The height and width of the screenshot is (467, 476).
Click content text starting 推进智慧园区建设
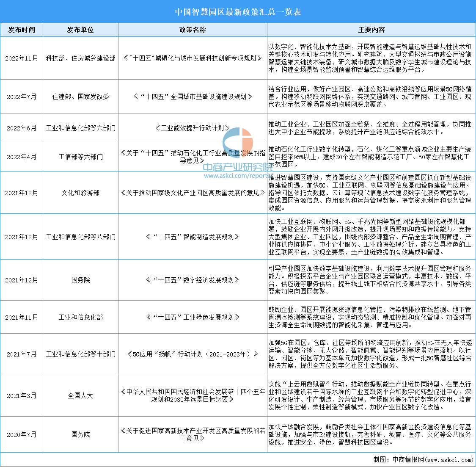[x=370, y=193]
